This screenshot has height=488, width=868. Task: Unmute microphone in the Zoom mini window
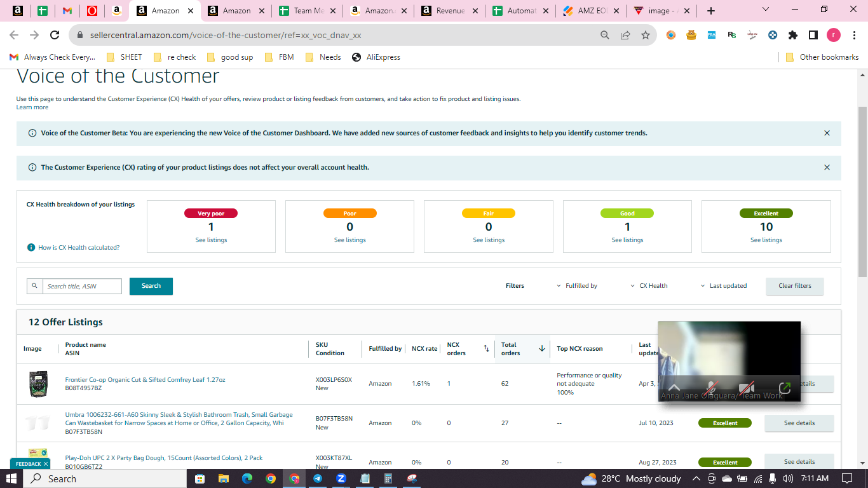(x=711, y=388)
